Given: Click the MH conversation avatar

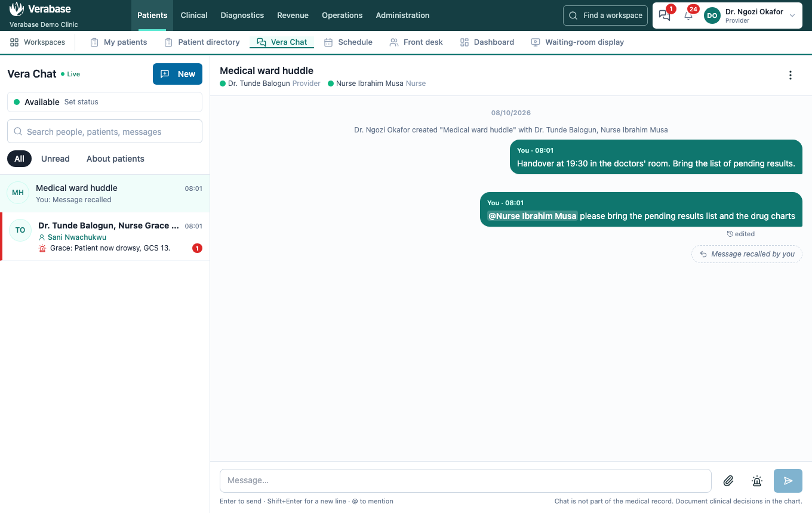Looking at the screenshot, I should click(18, 193).
